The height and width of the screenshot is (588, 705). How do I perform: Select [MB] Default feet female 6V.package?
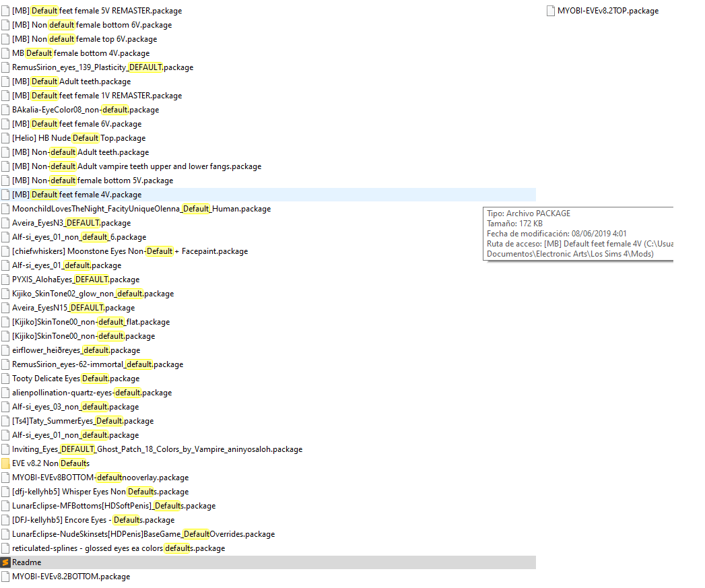tap(77, 124)
